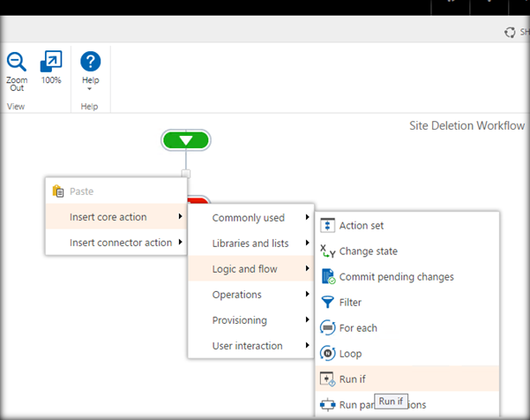This screenshot has width=530, height=420.
Task: Click the Change state icon
Action: click(327, 251)
